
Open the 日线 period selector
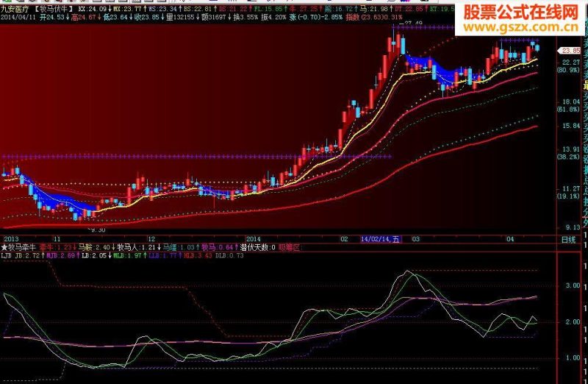[x=568, y=240]
